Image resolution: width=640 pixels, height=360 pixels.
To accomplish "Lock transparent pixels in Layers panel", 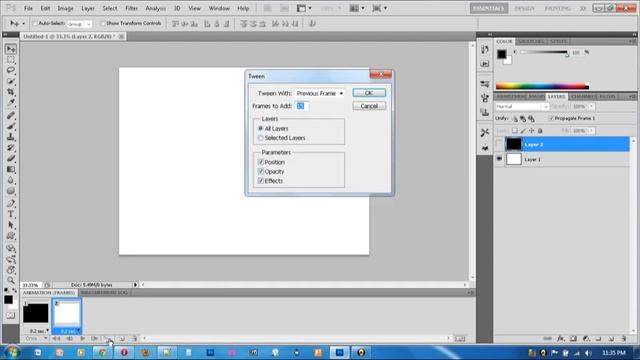I will coord(515,131).
